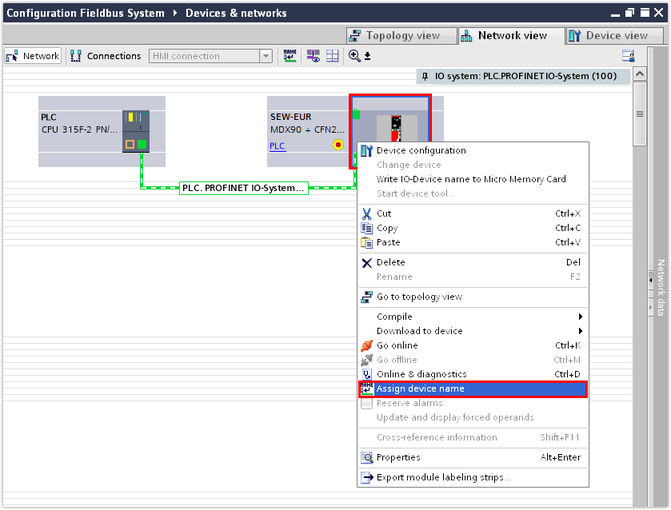
Task: Click the PROFINET IO-System network label
Action: pyautogui.click(x=244, y=187)
